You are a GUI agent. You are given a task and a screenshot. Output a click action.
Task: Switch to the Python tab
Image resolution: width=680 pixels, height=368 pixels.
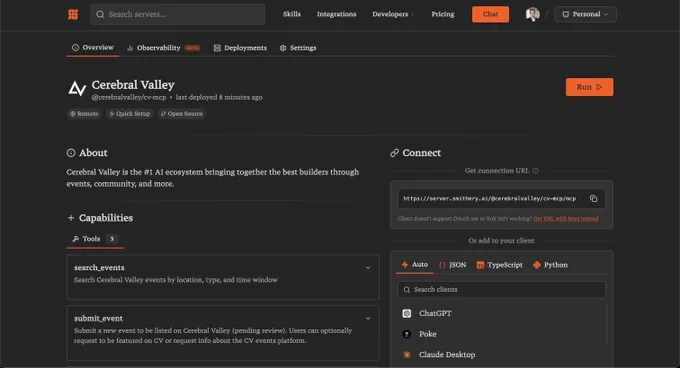point(550,265)
